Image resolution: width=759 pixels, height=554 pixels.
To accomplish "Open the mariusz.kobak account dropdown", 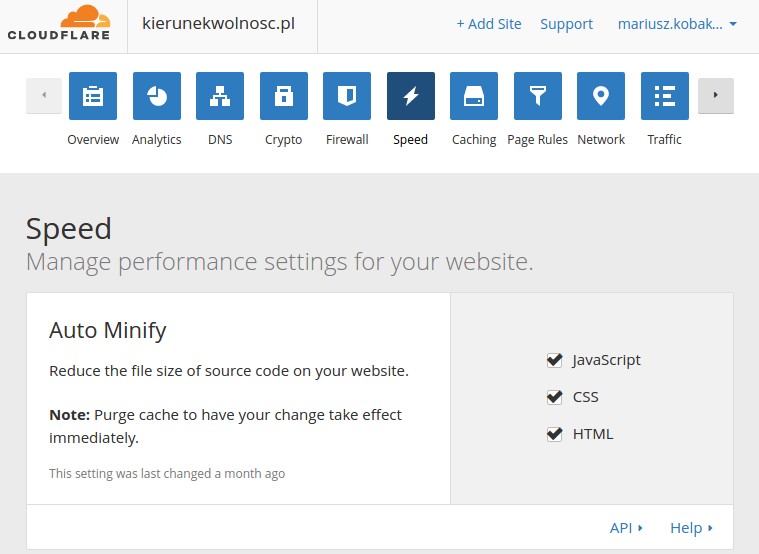I will click(677, 24).
